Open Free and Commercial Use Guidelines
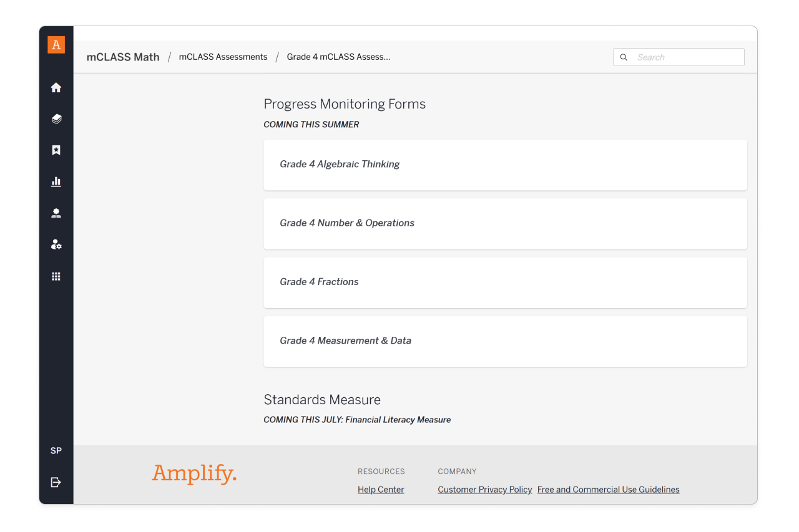The width and height of the screenshot is (799, 532). point(608,490)
